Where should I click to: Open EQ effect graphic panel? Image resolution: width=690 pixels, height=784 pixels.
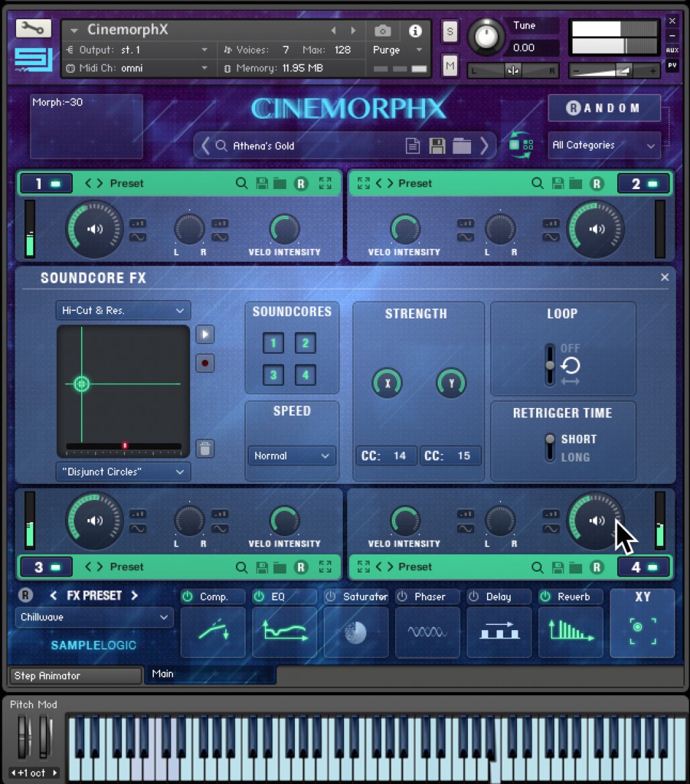[284, 632]
